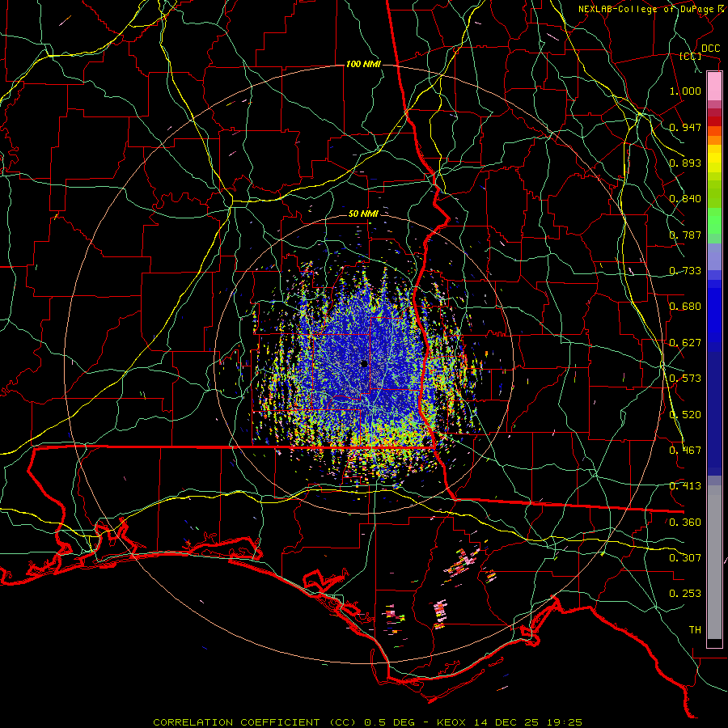728x728 pixels.
Task: Click the 0.947 legend value
Action: pyautogui.click(x=685, y=127)
